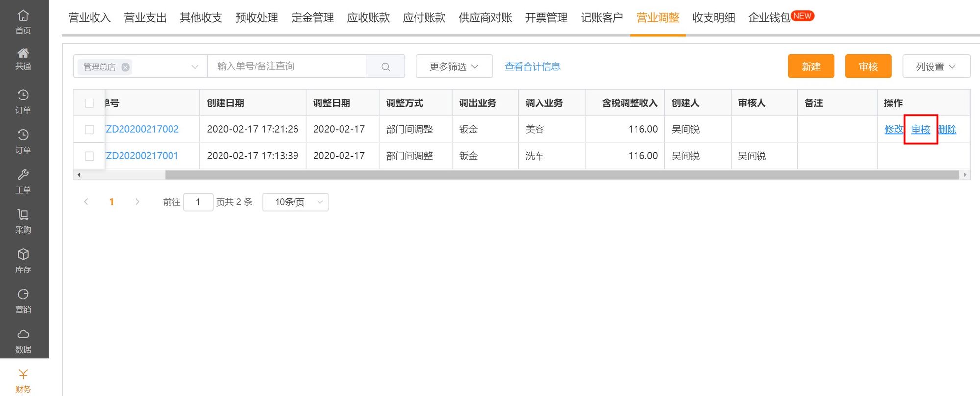Click the search magnifier icon
Viewport: 980px width, 396px height.
point(386,67)
